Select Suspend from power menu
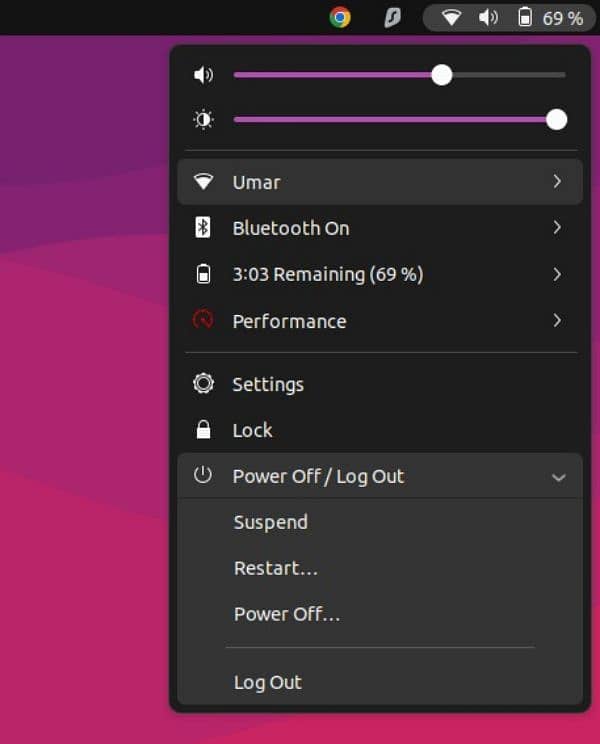This screenshot has height=744, width=600. (x=270, y=522)
